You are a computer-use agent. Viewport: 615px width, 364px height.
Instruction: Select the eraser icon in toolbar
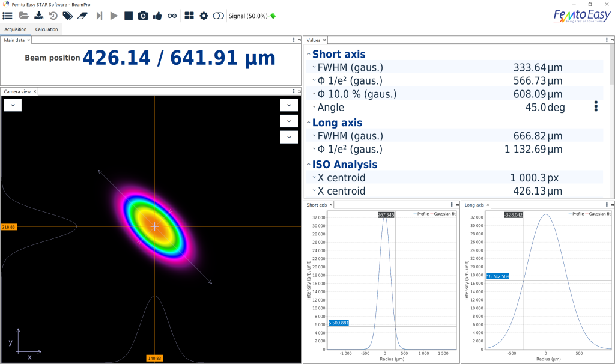(83, 16)
